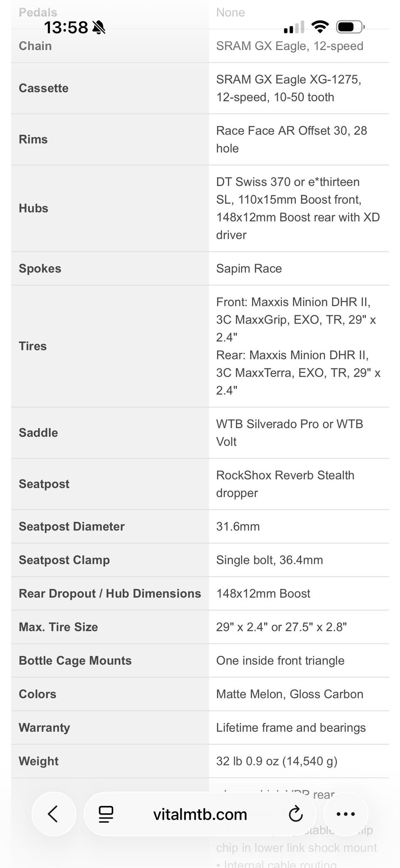Reload the page with the refresh icon

coord(295,814)
